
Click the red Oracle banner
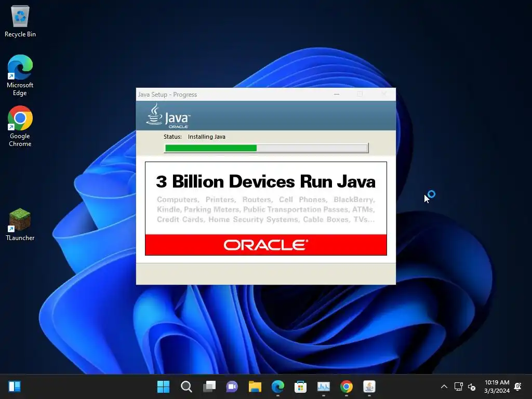tap(266, 245)
